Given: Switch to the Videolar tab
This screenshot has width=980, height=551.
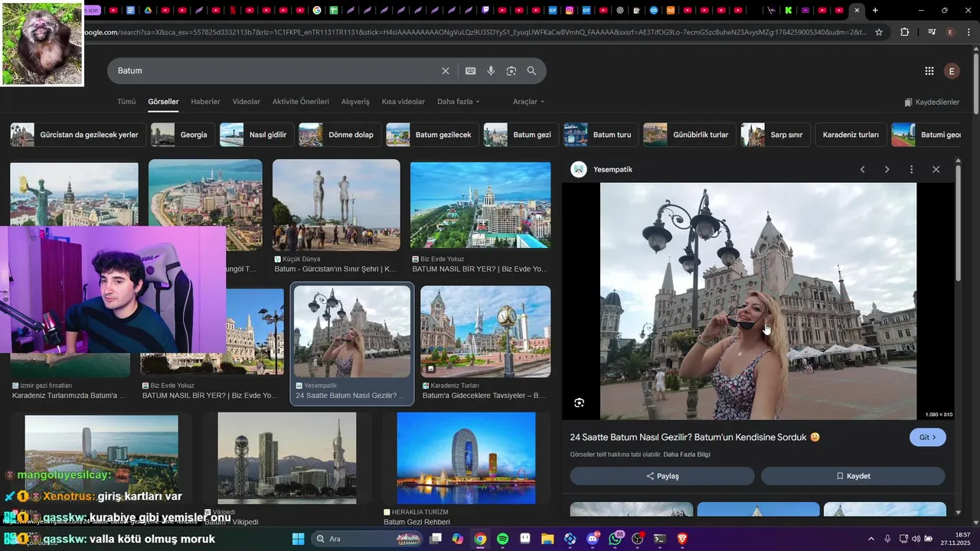Looking at the screenshot, I should [247, 102].
